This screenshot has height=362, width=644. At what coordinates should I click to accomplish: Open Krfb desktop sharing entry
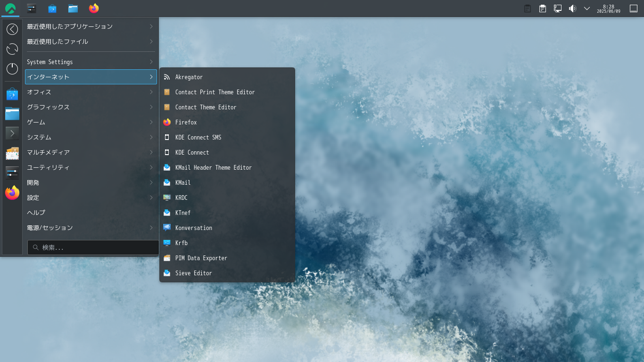(x=227, y=243)
